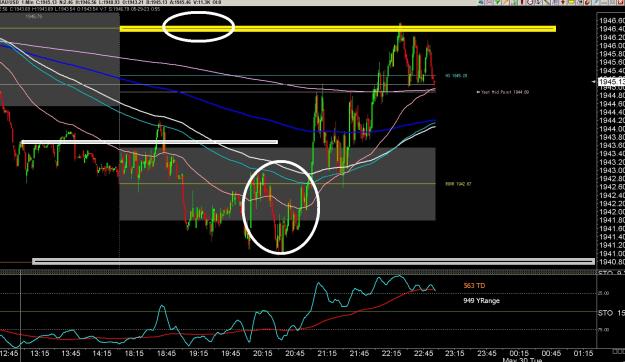Click the 23:15 time axis label
Image resolution: width=625 pixels, height=362 pixels.
click(x=454, y=353)
